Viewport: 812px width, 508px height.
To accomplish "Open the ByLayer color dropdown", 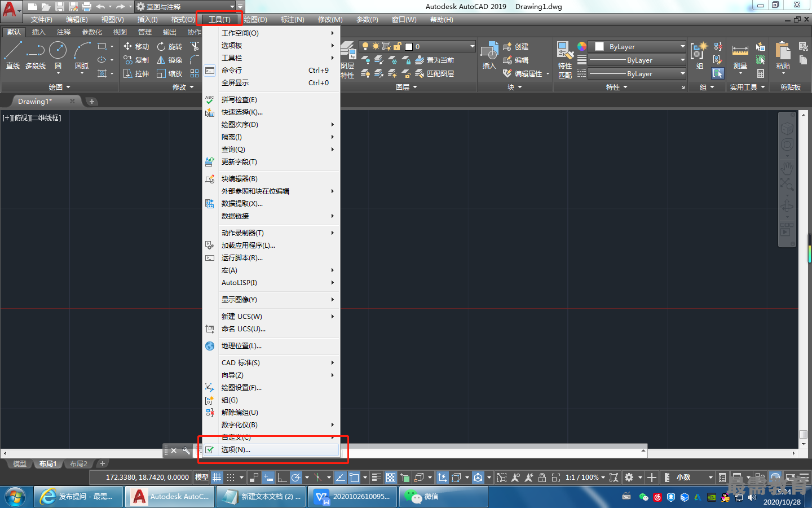I will click(637, 46).
